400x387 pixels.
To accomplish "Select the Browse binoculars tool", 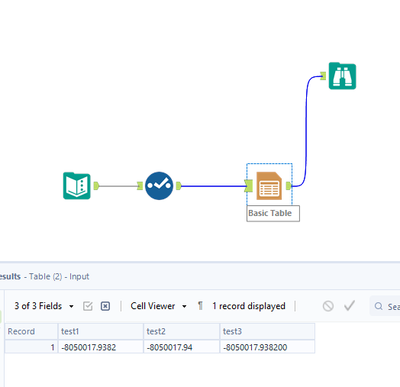I will pyautogui.click(x=342, y=76).
